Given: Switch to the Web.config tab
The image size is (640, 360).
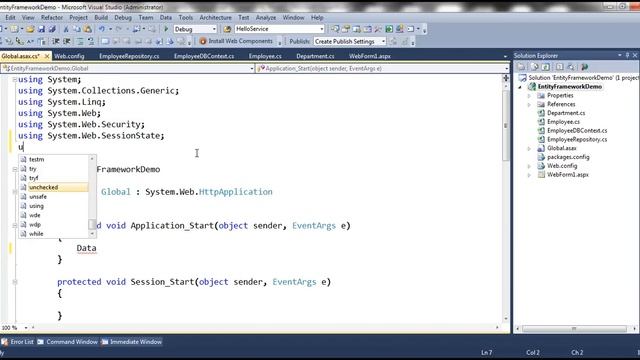Looking at the screenshot, I should [69, 56].
